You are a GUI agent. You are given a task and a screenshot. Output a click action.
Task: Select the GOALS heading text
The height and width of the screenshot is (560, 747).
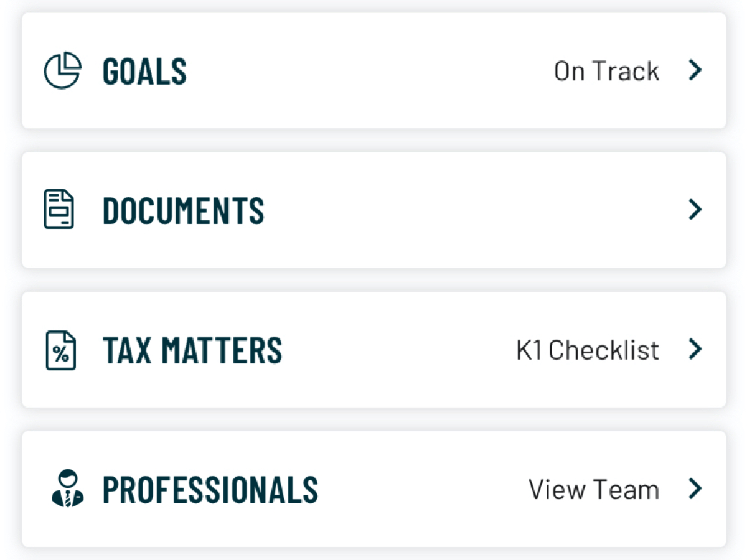(x=144, y=71)
